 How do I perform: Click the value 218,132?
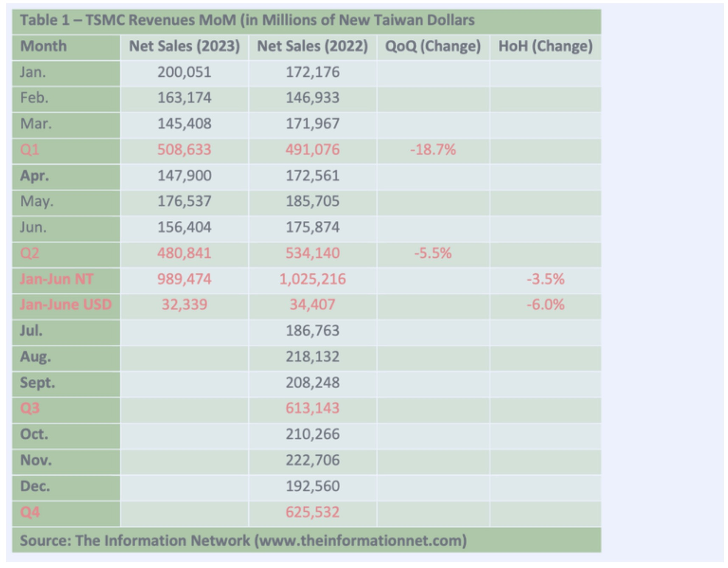[x=313, y=356]
